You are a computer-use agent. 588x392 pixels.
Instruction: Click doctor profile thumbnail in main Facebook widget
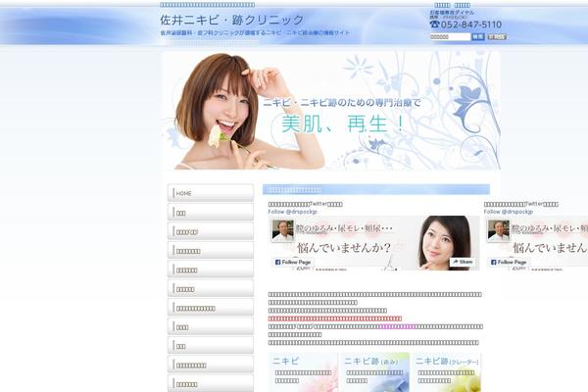click(283, 230)
